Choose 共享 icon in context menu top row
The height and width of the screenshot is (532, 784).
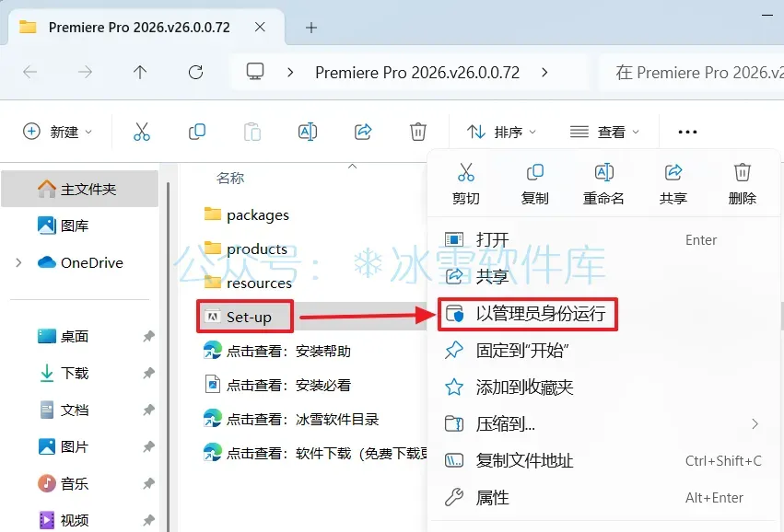tap(673, 184)
